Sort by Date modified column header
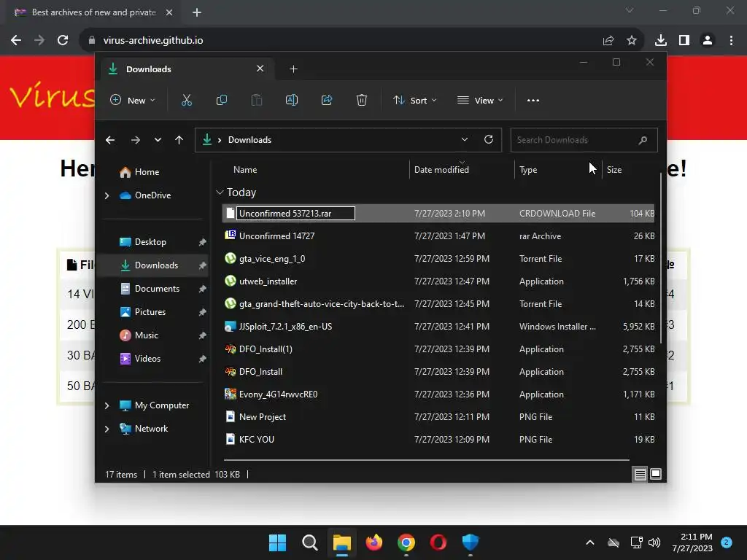747x560 pixels. pos(441,169)
